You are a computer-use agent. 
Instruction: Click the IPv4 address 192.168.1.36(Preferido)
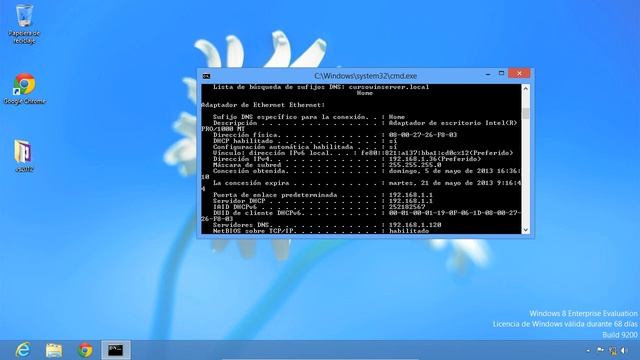435,159
